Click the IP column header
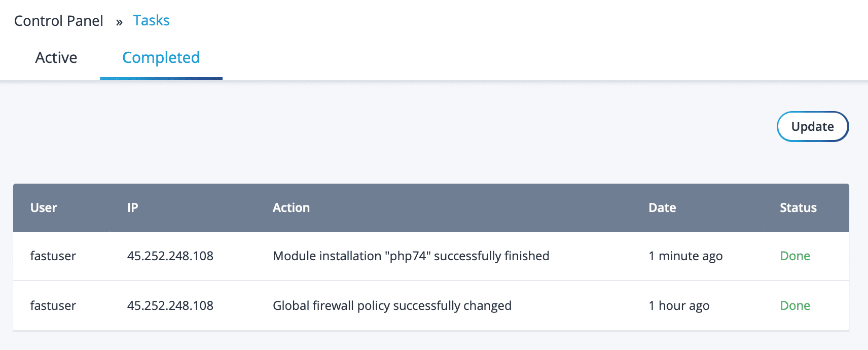The image size is (868, 350). (132, 207)
